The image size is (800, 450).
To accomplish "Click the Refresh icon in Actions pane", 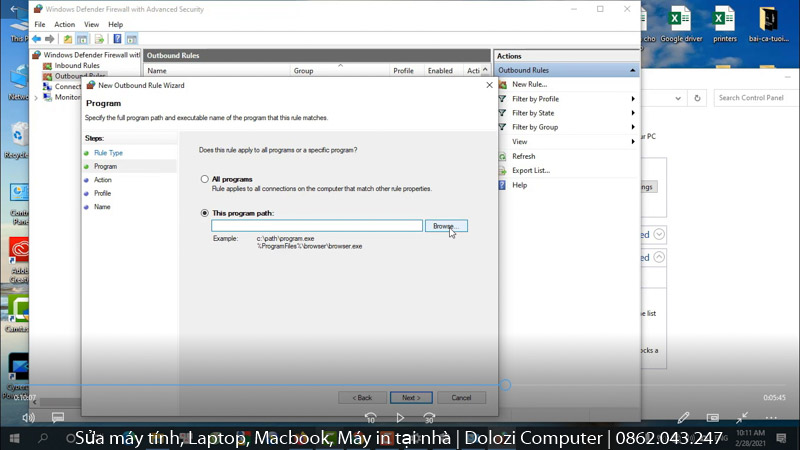I will coord(503,156).
